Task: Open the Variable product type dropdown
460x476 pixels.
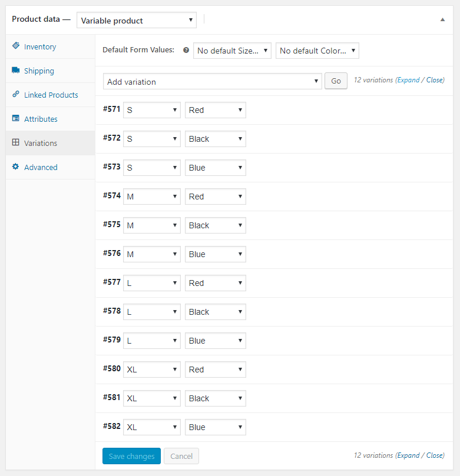Action: (x=137, y=21)
